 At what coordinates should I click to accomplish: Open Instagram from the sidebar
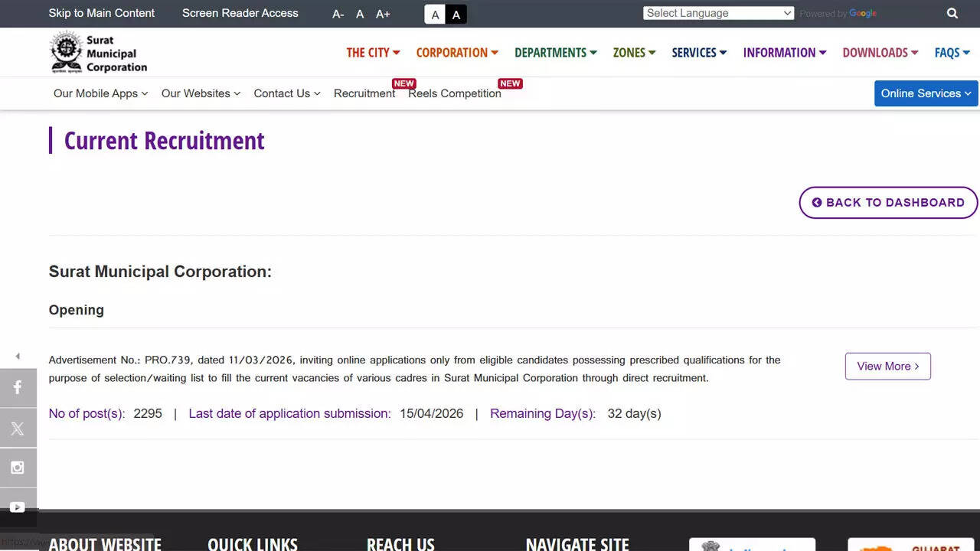[18, 468]
